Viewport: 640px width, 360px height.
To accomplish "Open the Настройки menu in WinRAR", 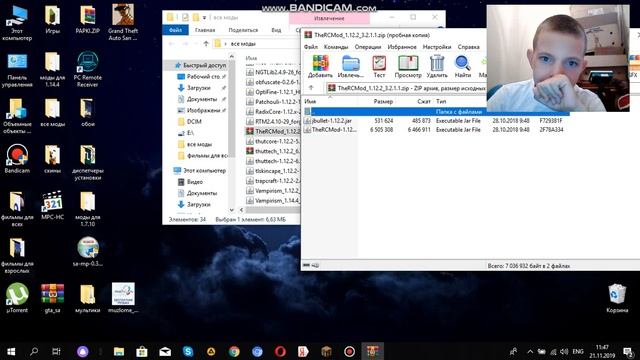I will point(437,47).
